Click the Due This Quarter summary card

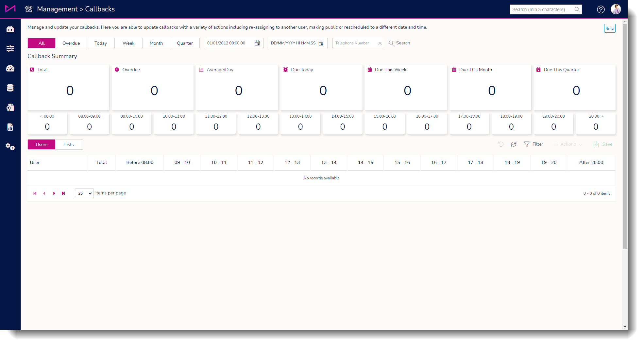pos(575,87)
